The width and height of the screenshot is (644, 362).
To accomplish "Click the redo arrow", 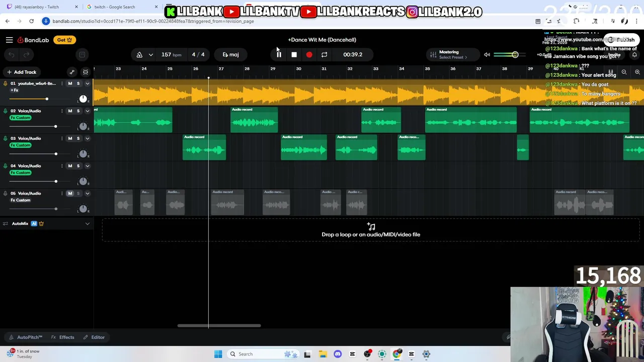I will coord(26,54).
